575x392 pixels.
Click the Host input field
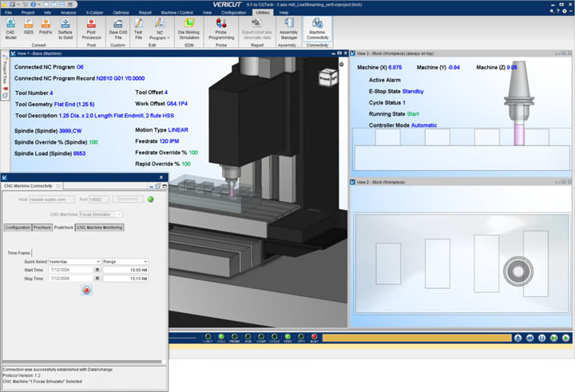click(52, 200)
